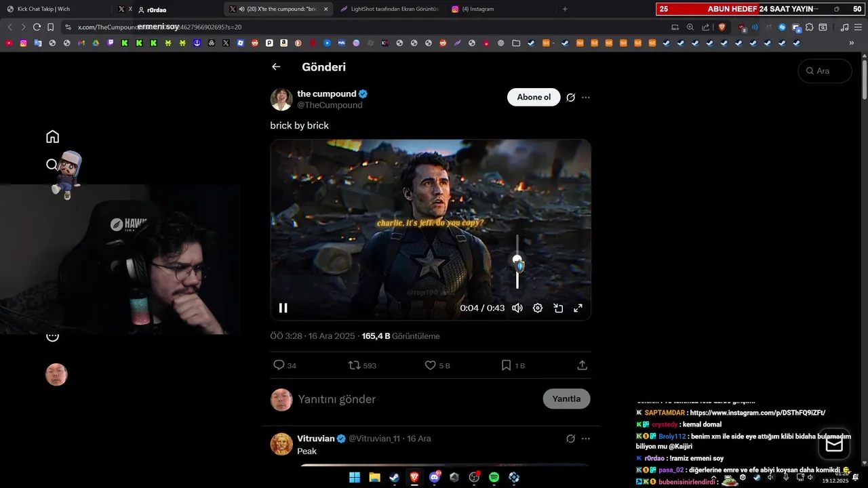Open video settings gear

click(538, 308)
